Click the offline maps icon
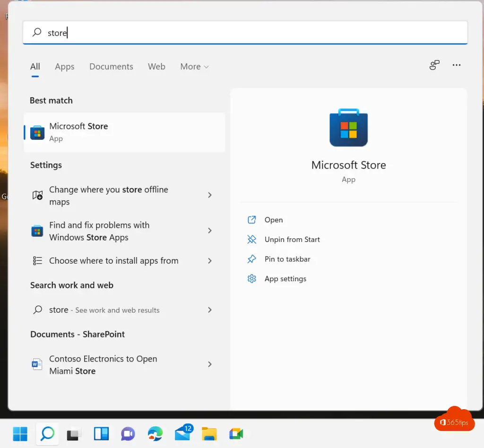Viewport: 484px width, 448px height. (x=37, y=195)
